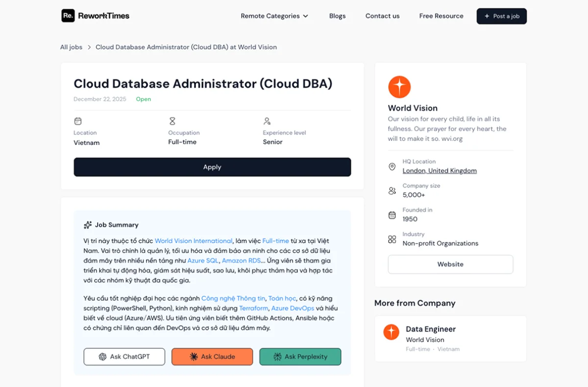Click the Vietnam location value

tap(87, 143)
